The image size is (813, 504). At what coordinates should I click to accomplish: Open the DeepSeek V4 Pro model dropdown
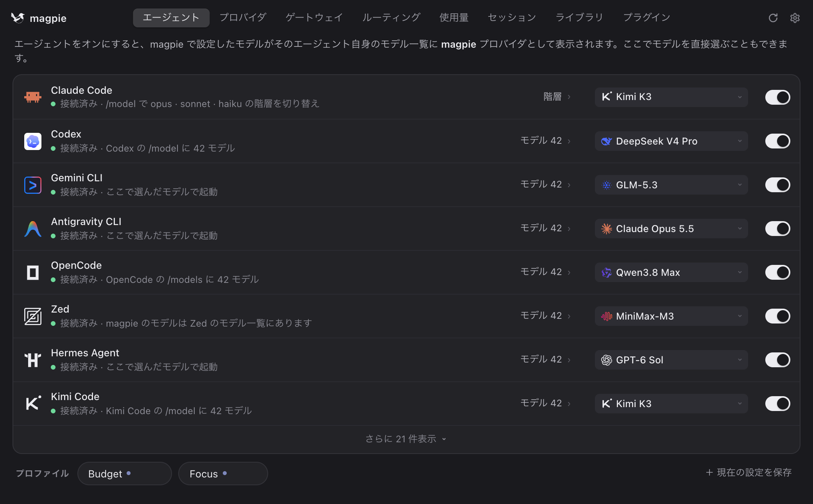pyautogui.click(x=671, y=141)
